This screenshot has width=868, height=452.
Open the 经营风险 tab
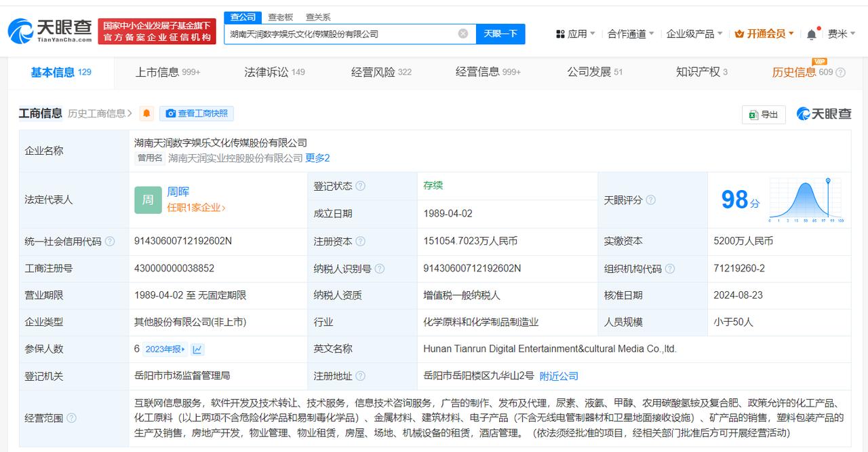tap(381, 72)
